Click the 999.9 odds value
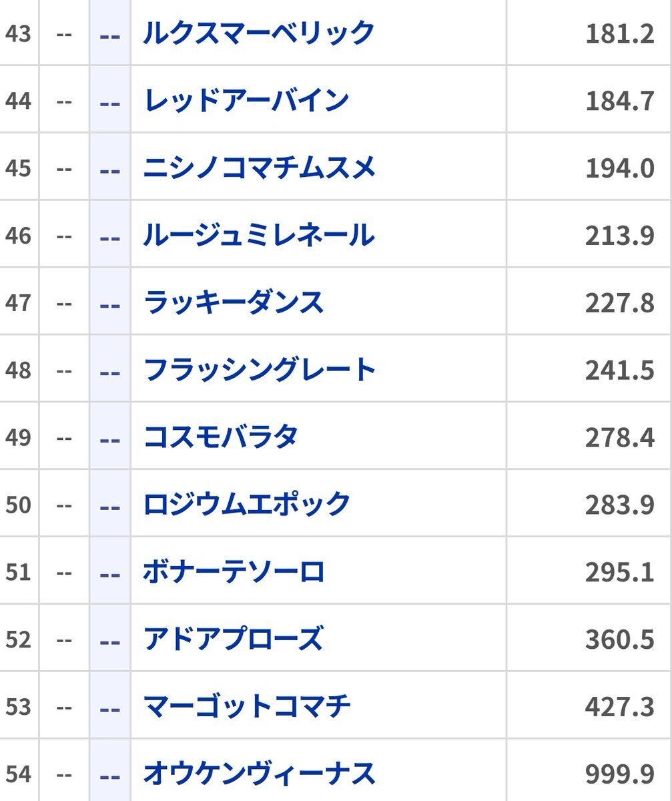The width and height of the screenshot is (672, 801). [x=619, y=775]
